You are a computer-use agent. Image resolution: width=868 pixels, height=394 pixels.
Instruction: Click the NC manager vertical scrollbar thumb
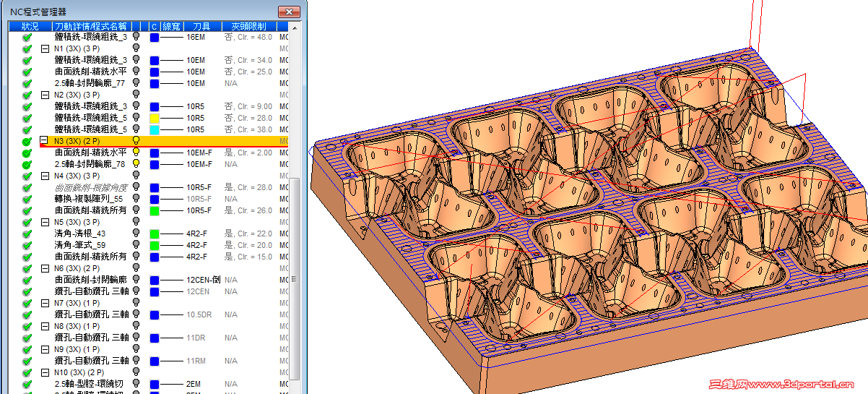coord(294,278)
